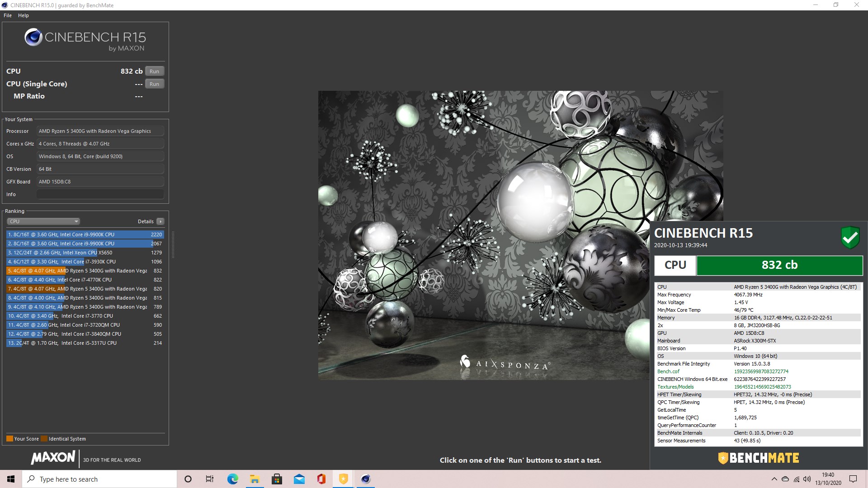Viewport: 868px width, 488px height.
Task: Show hidden system tray icons
Action: coord(774,479)
